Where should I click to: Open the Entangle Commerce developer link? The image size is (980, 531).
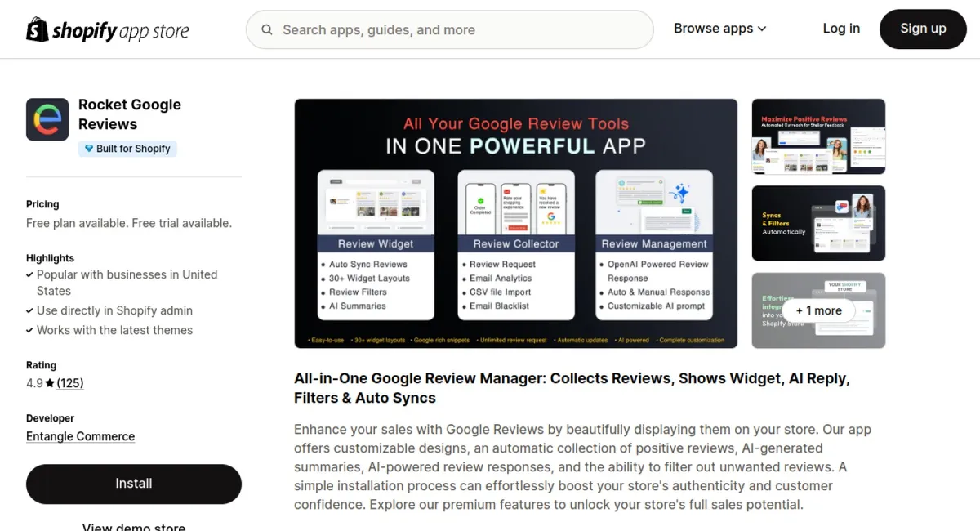tap(80, 436)
